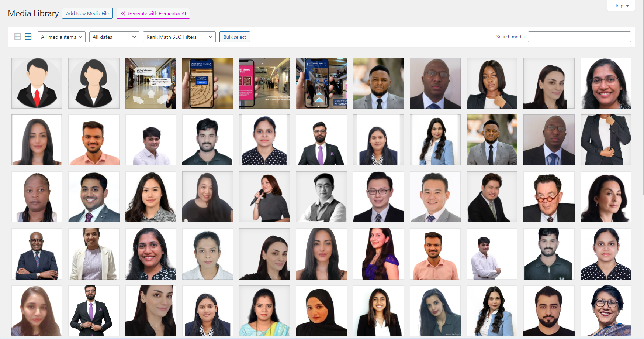Select elderly man with red round glasses
The image size is (644, 339).
coord(549,197)
